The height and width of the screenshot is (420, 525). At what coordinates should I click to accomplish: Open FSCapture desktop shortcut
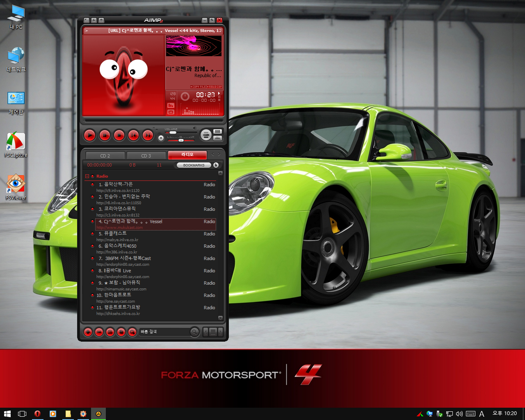point(16,145)
